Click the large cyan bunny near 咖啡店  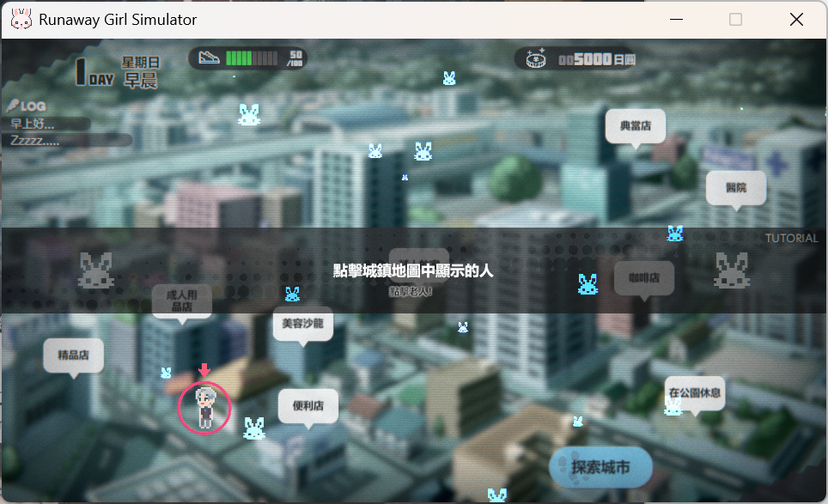tap(588, 284)
